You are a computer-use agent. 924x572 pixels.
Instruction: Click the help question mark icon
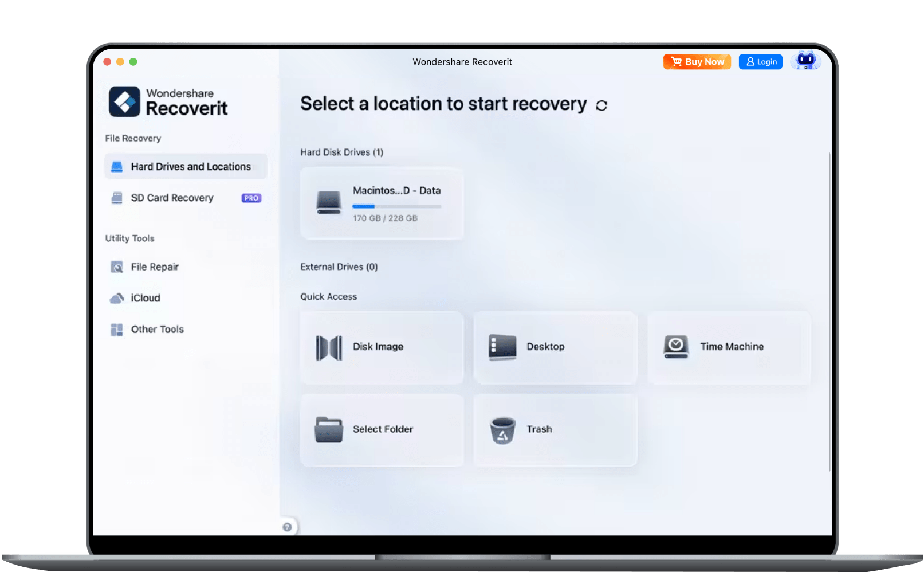[288, 527]
